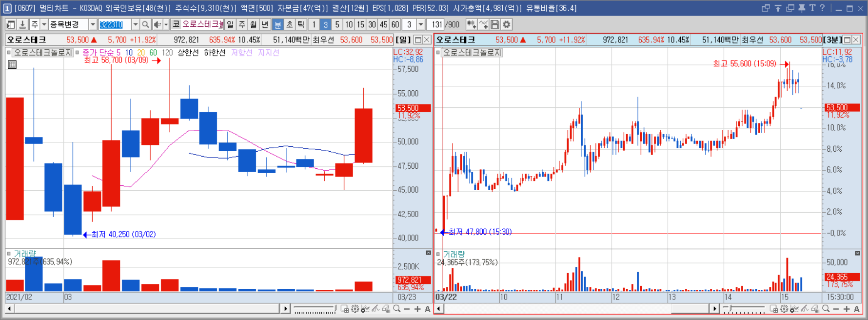Image resolution: width=868 pixels, height=320 pixels.
Task: Click the always-on-top arrow icon in title bar
Action: 778,8
